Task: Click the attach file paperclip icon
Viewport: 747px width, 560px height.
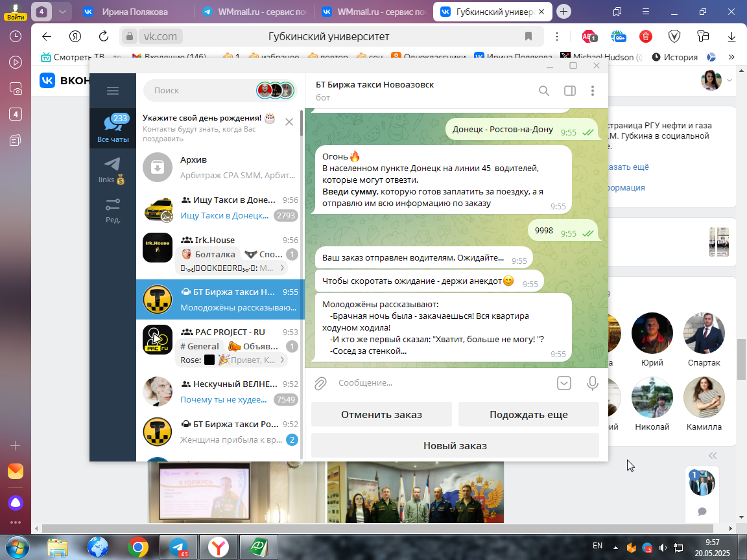Action: (x=320, y=383)
